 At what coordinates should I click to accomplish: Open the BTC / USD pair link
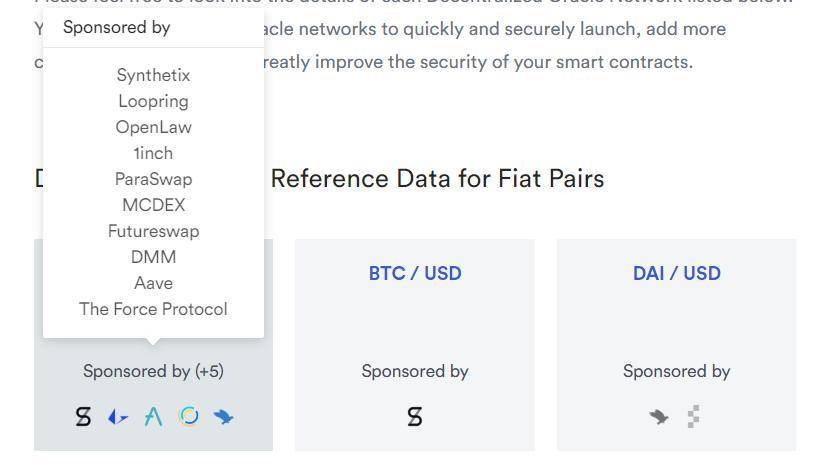click(415, 273)
